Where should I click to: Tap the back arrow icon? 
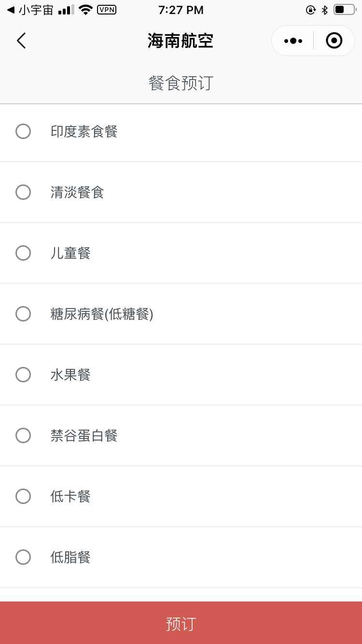point(21,41)
